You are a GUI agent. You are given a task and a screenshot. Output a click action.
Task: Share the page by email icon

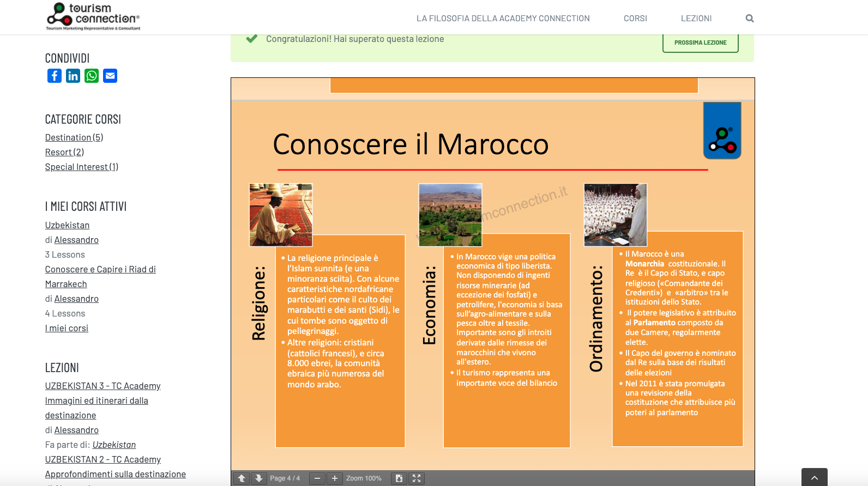[110, 76]
